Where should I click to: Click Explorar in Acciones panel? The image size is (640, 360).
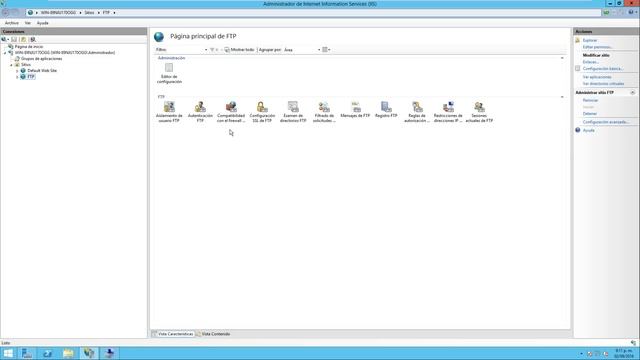[590, 40]
